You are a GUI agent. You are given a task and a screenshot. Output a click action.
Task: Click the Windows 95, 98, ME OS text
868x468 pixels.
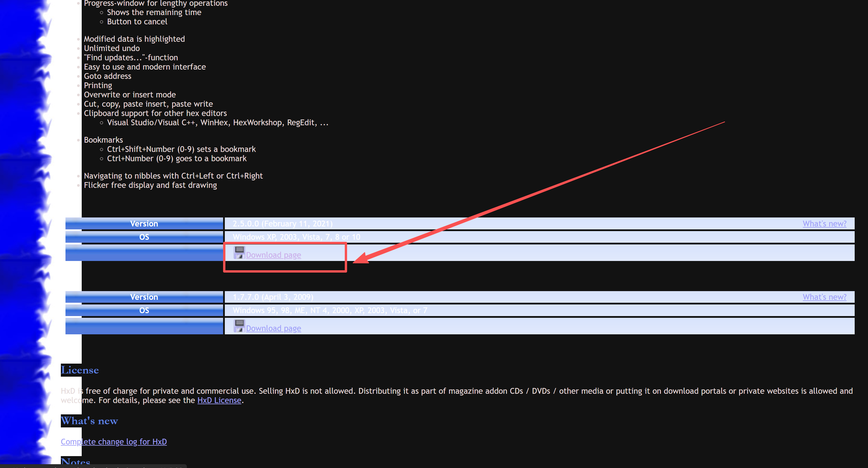pos(329,310)
